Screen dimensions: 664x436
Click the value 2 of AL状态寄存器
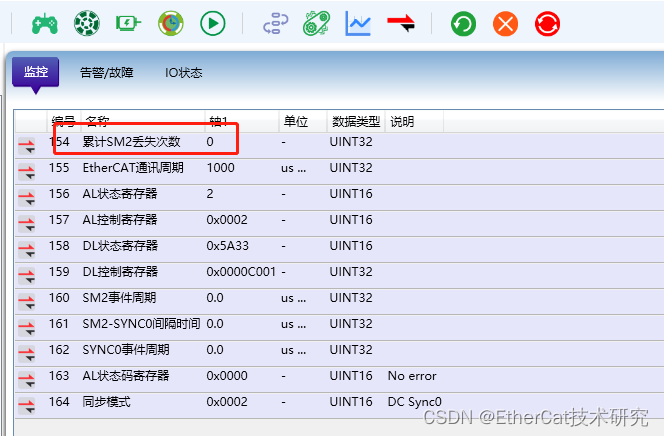210,194
